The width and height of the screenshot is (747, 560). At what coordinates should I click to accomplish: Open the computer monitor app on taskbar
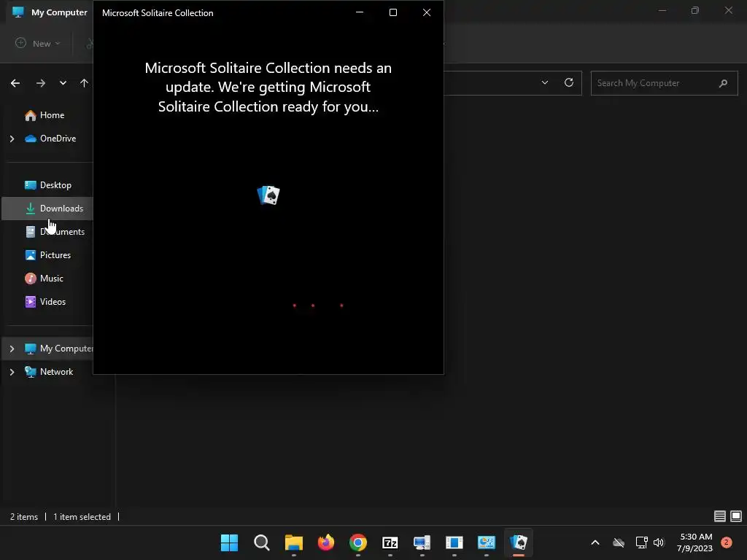point(422,542)
